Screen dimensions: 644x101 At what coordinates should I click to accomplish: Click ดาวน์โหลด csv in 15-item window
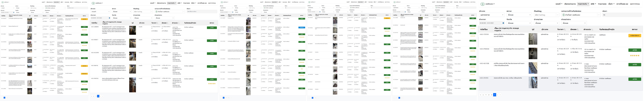[x=202, y=3]
